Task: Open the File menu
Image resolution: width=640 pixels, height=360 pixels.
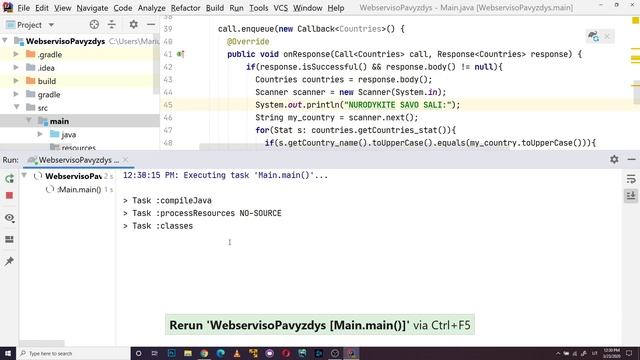Action: (23, 8)
